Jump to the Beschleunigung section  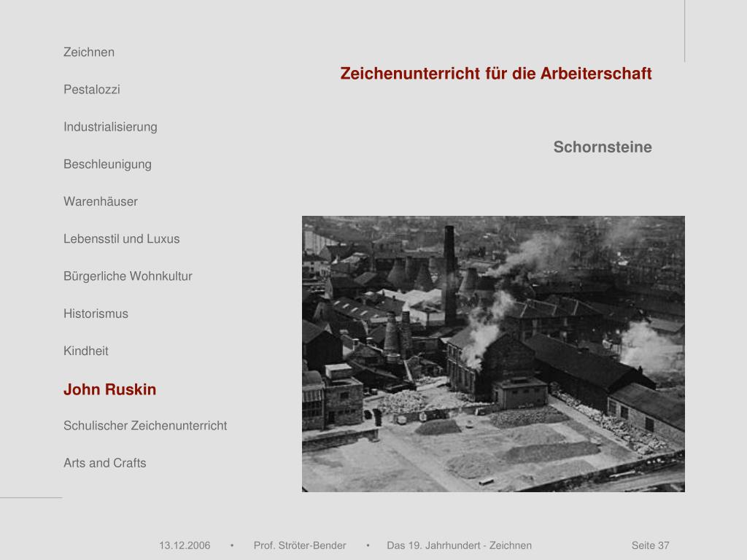(x=108, y=164)
